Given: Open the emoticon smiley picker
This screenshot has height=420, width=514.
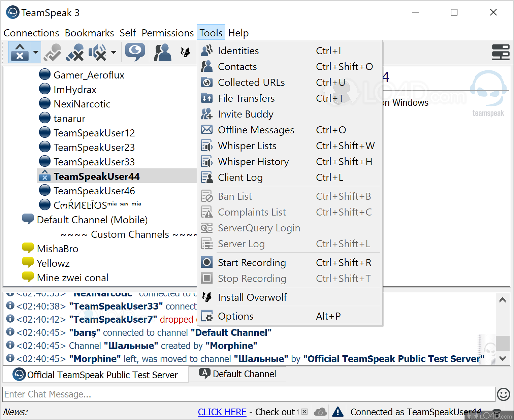Looking at the screenshot, I should 504,394.
